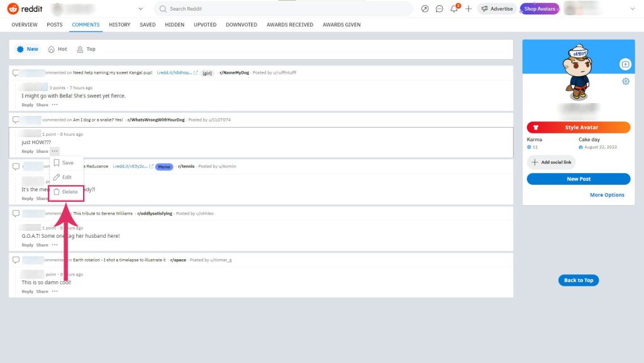Click the New Post button
Image resolution: width=644 pixels, height=363 pixels.
(579, 179)
